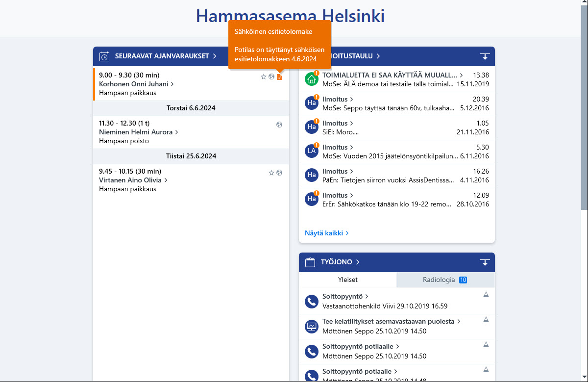Click LA avatar on the 6.11.2016 notice
Image resolution: width=588 pixels, height=382 pixels.
click(x=312, y=151)
